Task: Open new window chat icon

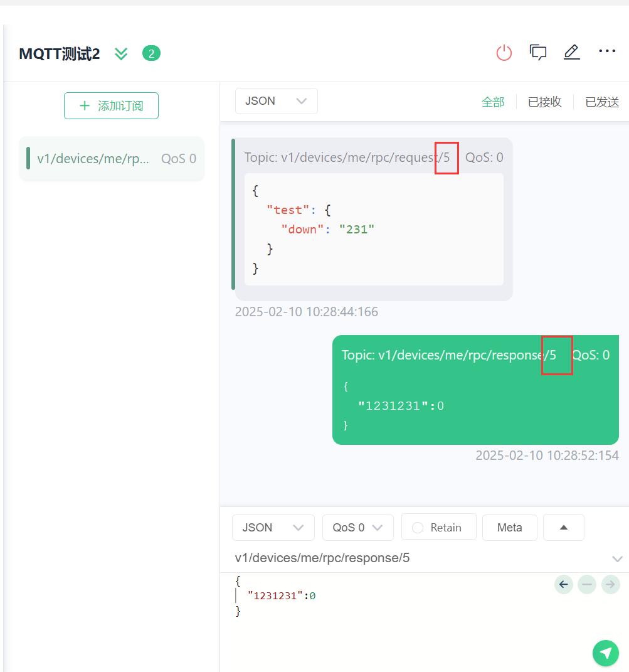Action: click(x=537, y=53)
